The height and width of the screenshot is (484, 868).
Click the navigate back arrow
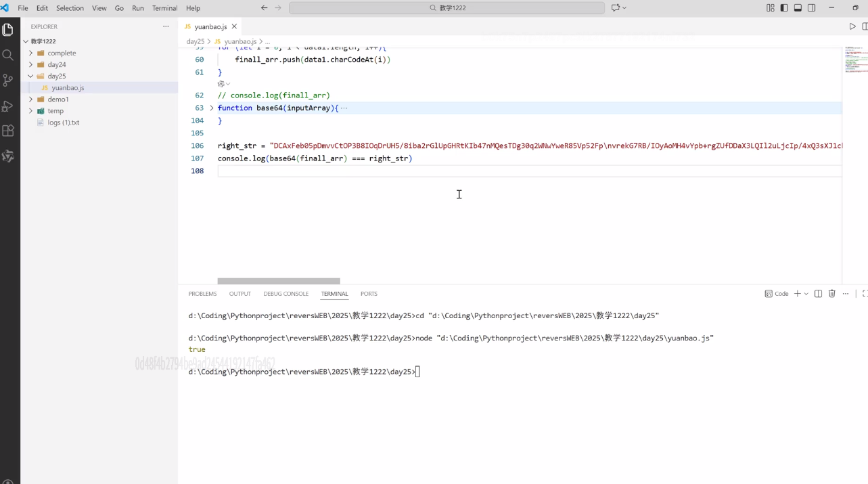click(x=265, y=8)
